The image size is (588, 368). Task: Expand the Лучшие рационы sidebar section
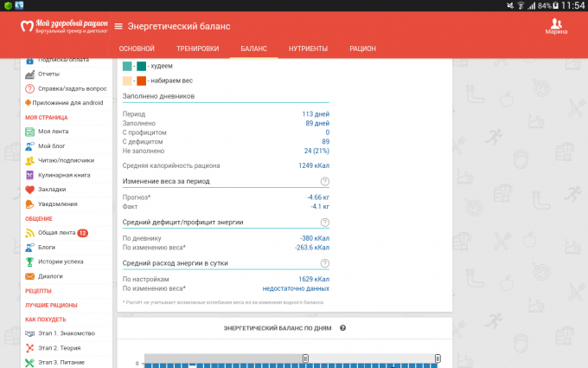point(51,306)
